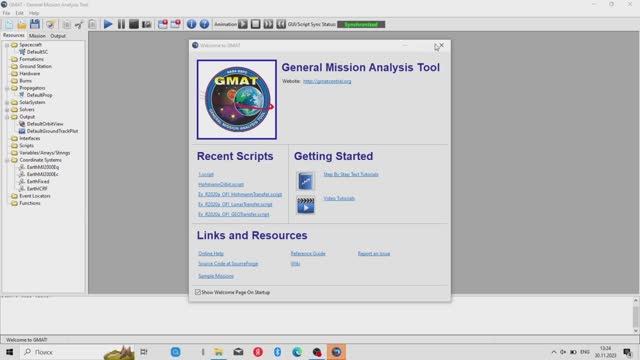Switch to the Mission tab
Image resolution: width=640 pixels, height=360 pixels.
click(x=37, y=36)
